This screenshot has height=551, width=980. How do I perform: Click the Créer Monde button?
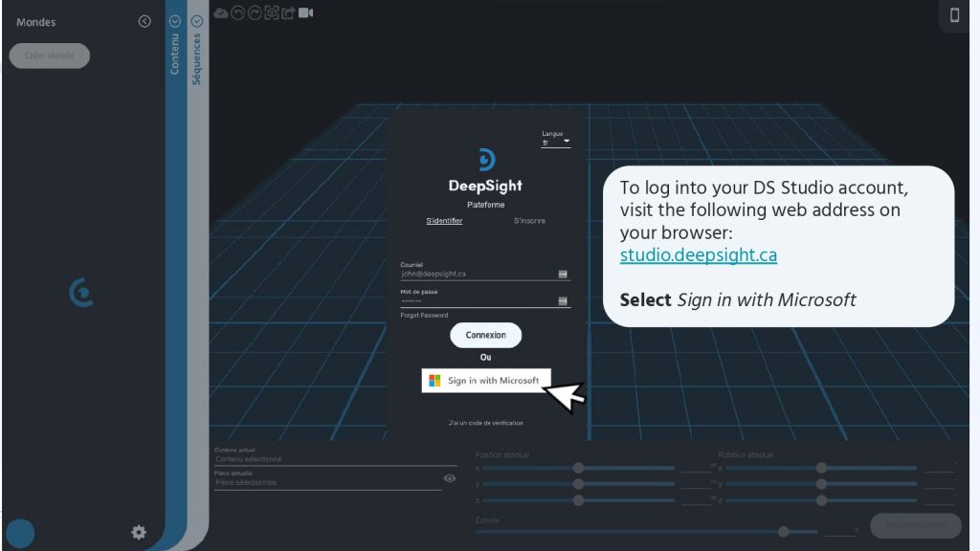50,55
